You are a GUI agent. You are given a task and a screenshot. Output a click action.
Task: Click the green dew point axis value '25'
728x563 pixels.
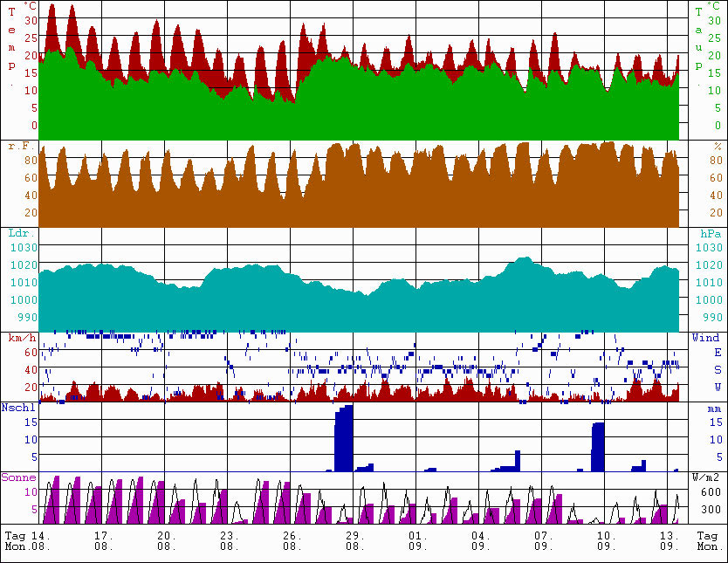point(715,38)
